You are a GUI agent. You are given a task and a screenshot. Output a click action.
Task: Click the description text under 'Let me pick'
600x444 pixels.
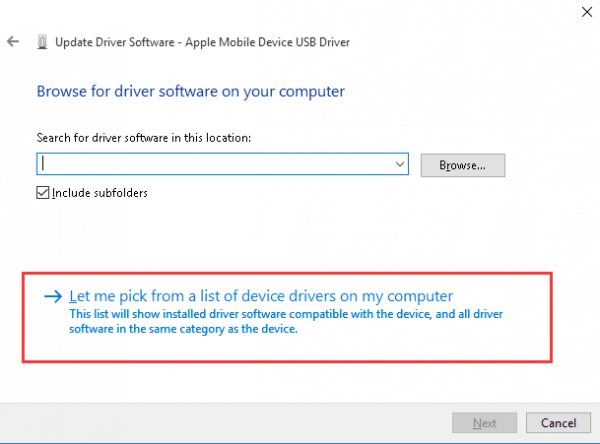pos(260,320)
